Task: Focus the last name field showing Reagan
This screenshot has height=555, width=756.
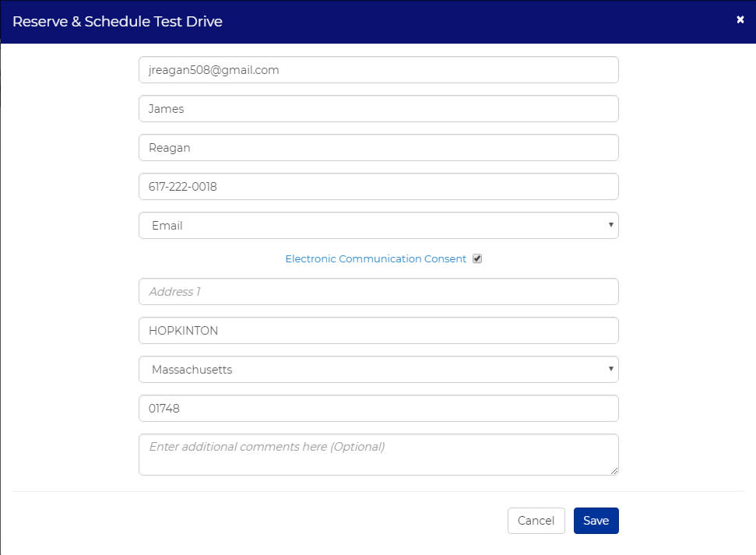Action: click(x=378, y=148)
